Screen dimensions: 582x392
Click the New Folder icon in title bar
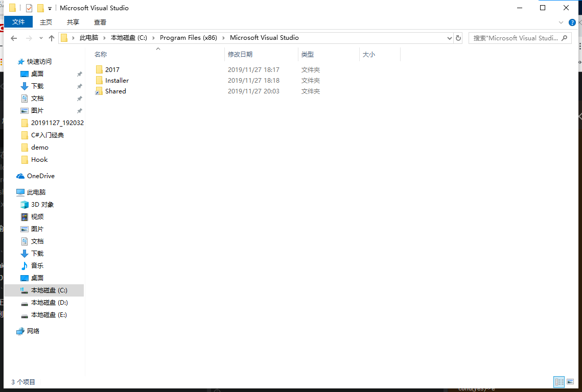point(40,8)
